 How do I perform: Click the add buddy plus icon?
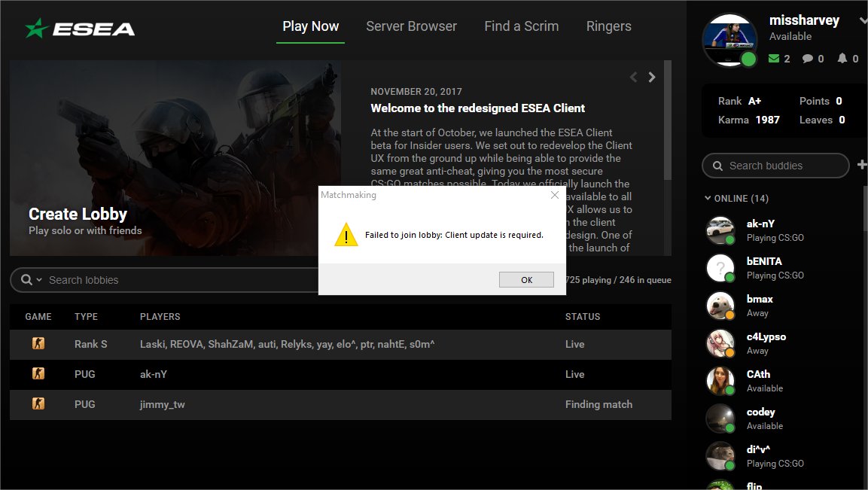862,164
